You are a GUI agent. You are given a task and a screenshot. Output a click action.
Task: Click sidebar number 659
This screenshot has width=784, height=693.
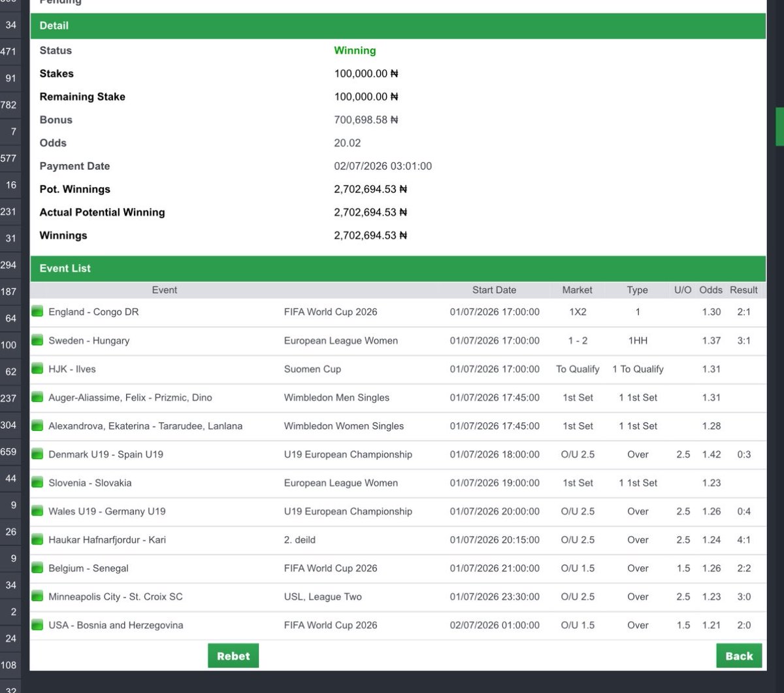pos(8,452)
